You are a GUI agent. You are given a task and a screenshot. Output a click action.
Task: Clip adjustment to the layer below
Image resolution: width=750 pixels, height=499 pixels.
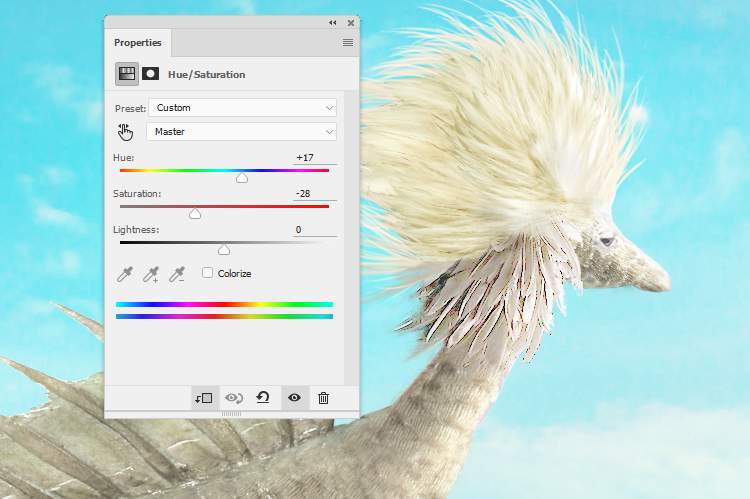[204, 398]
